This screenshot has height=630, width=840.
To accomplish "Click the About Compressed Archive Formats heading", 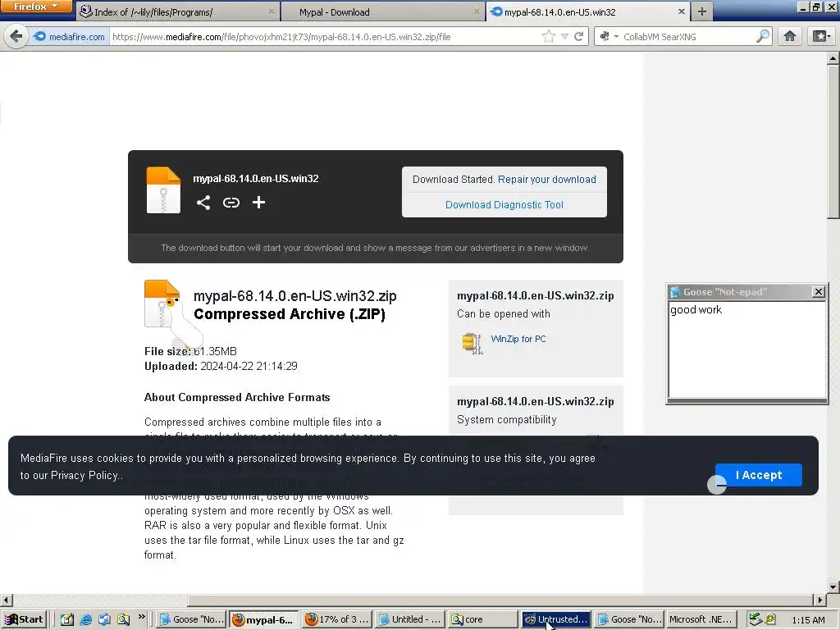I will [237, 398].
